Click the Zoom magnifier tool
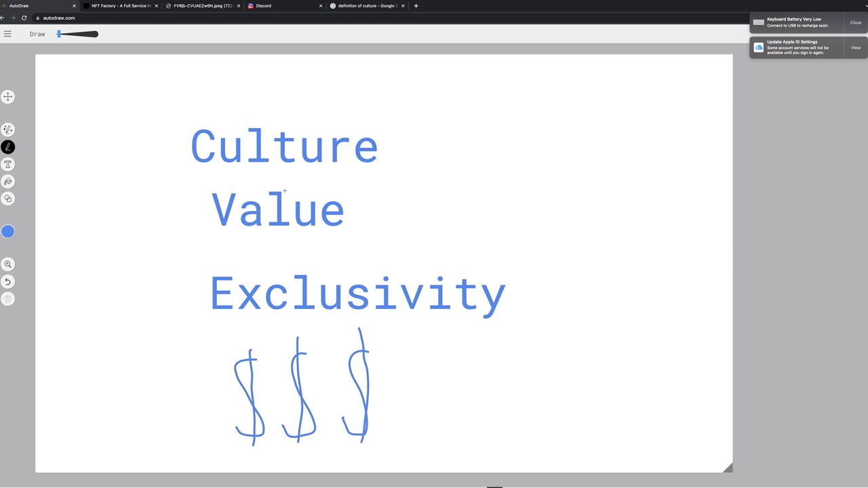868x488 pixels. (8, 264)
